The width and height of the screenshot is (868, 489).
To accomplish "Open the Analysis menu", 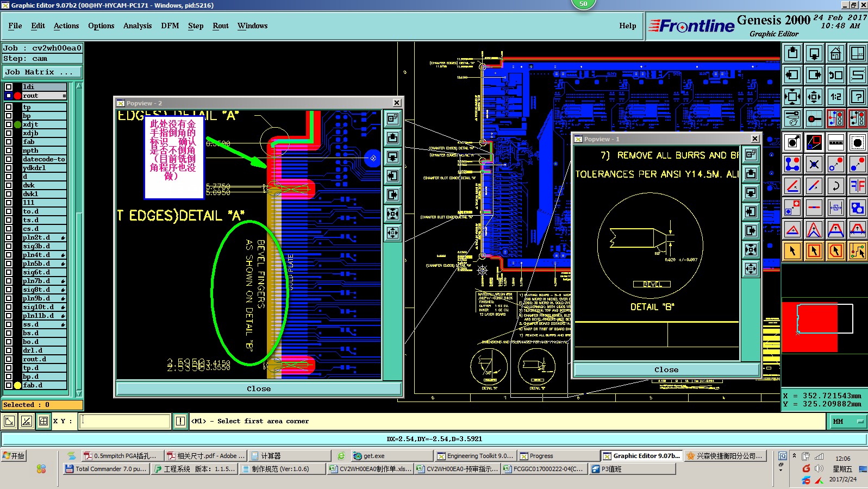I will (138, 26).
